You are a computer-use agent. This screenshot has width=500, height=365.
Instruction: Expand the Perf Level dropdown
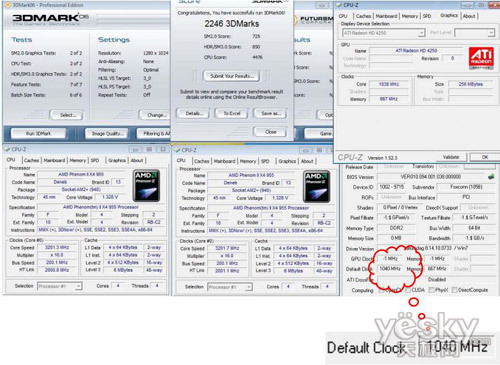(x=474, y=33)
